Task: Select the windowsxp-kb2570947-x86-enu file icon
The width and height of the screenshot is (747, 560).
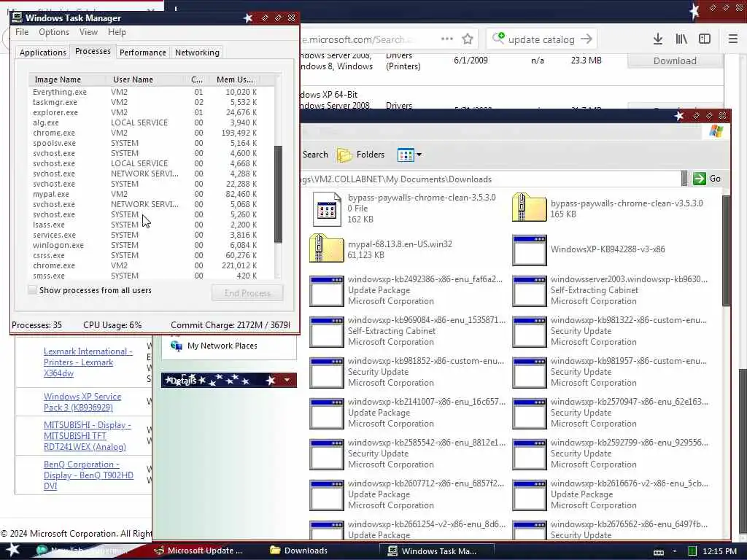Action: (x=530, y=413)
